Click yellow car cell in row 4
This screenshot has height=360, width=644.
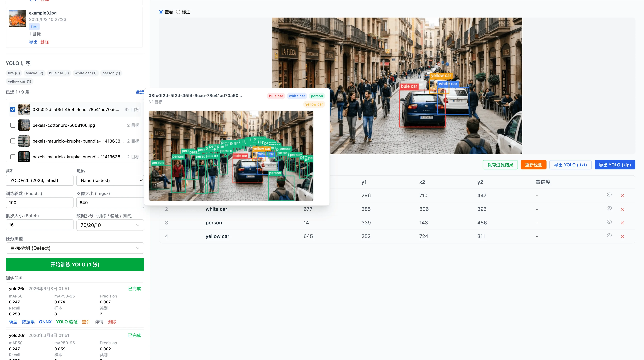(x=217, y=236)
